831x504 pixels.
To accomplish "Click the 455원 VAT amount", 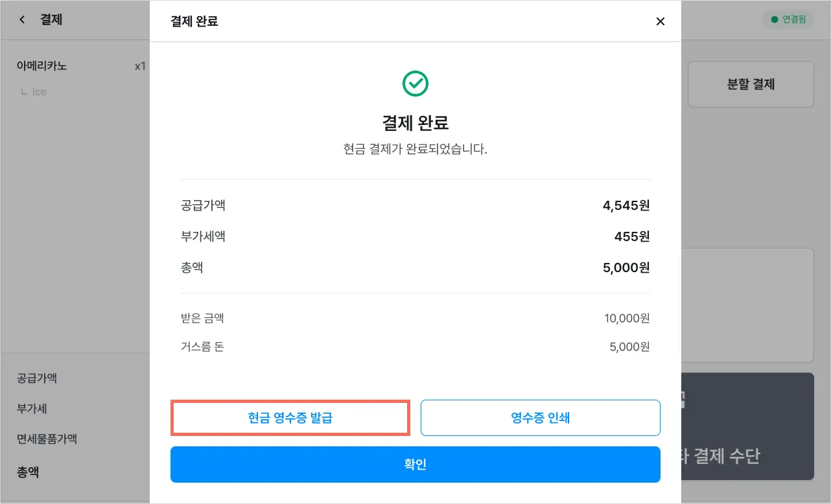I will coord(631,236).
